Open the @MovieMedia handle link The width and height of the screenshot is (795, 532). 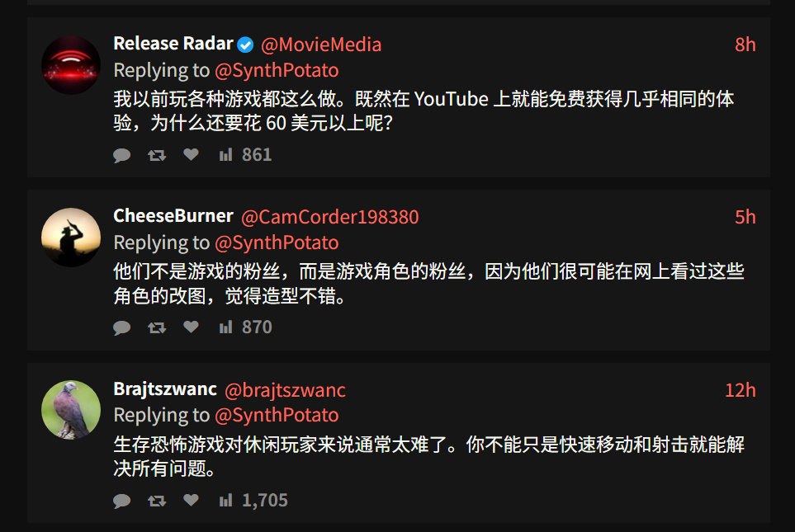coord(321,45)
